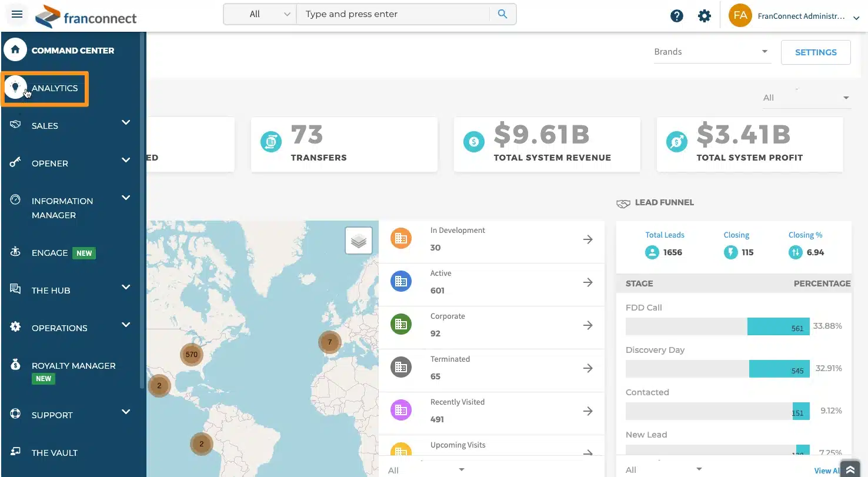
Task: Click the FDD Call progress bar
Action: pos(717,326)
